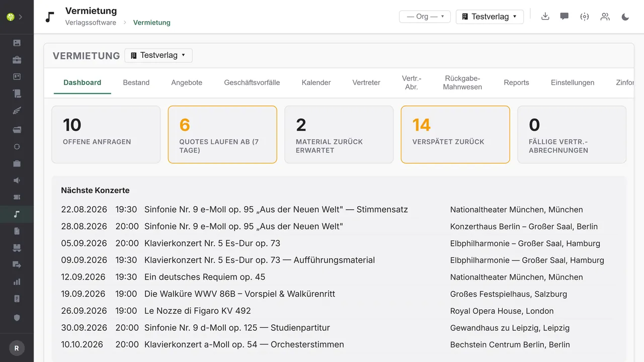Switch to the Reports tab
The image size is (644, 362).
[x=517, y=82]
